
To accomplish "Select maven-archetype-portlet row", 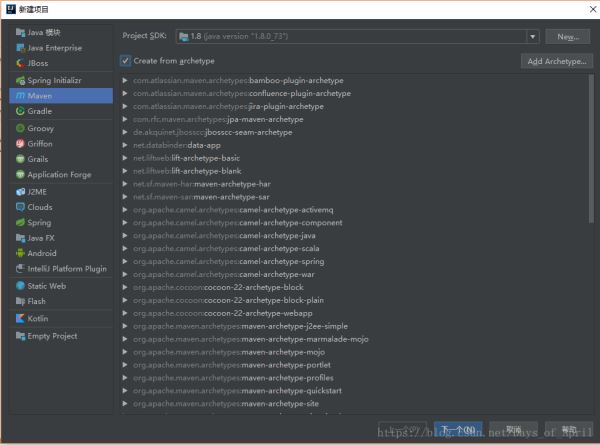I will pyautogui.click(x=354, y=365).
